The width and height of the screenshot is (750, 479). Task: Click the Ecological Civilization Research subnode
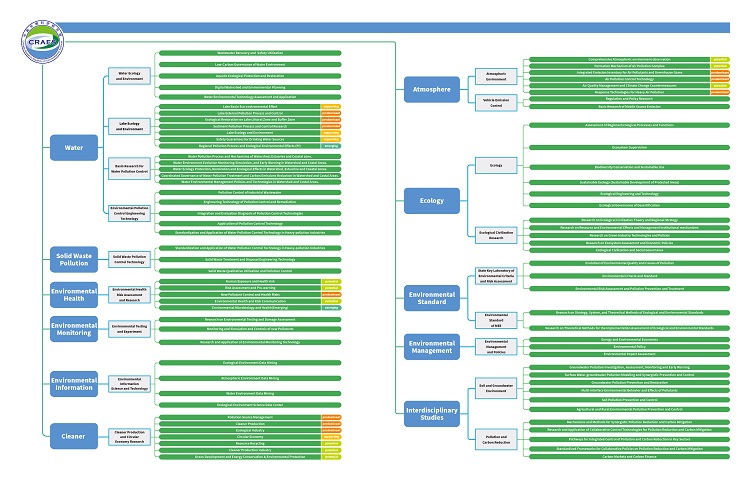pyautogui.click(x=496, y=235)
